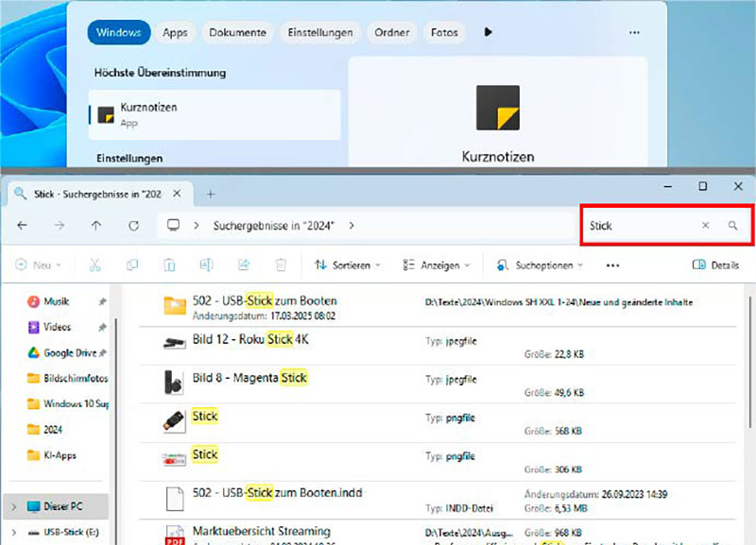
Task: Go up one folder level
Action: point(96,226)
